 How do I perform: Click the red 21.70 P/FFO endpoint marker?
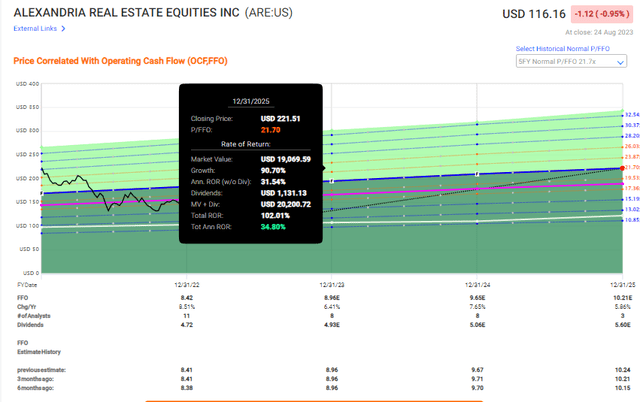[622, 168]
